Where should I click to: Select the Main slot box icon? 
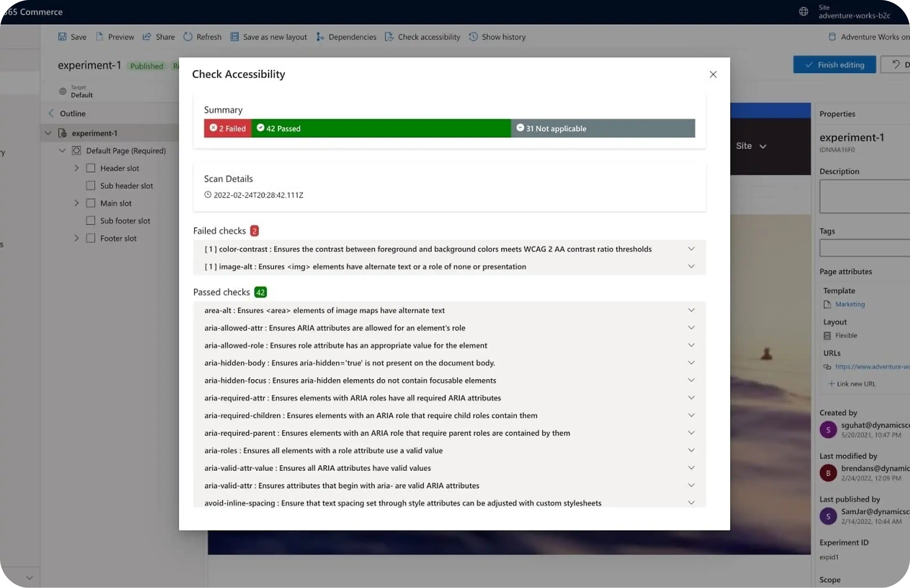coord(91,203)
